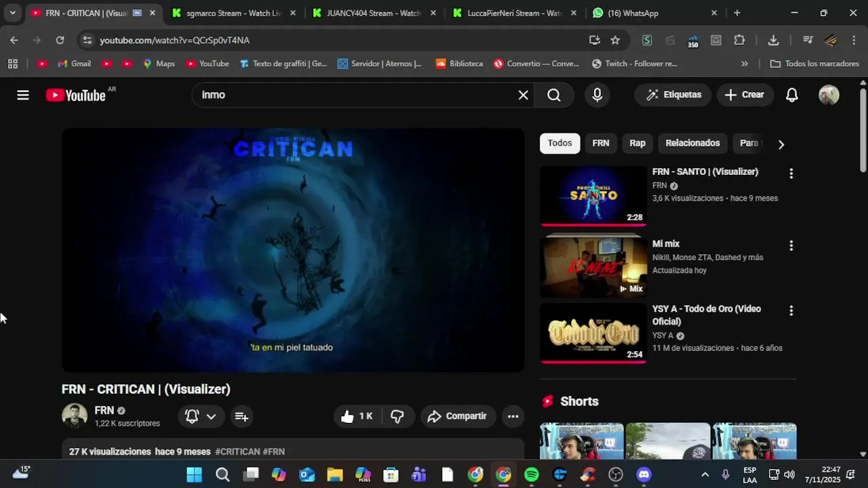
Task: Click the #CRITICAN hashtag
Action: pyautogui.click(x=237, y=451)
